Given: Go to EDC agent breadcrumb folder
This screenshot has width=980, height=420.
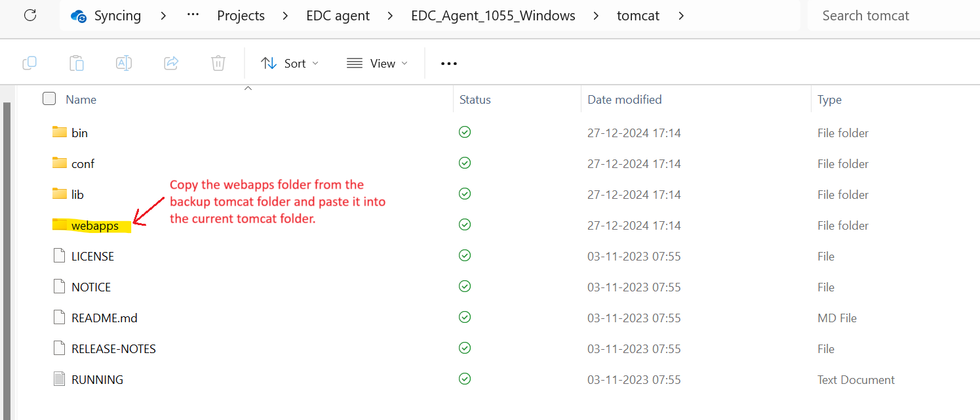Looking at the screenshot, I should click(x=338, y=16).
